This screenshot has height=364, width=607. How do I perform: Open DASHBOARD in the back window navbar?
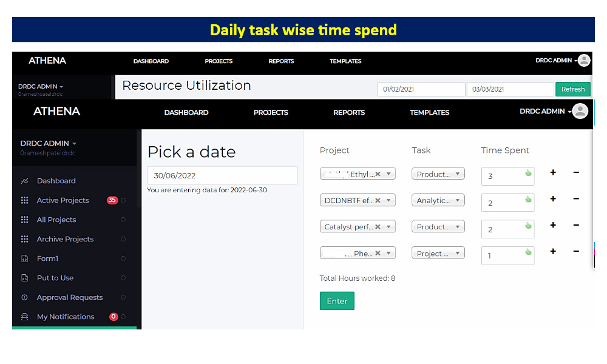(x=151, y=61)
